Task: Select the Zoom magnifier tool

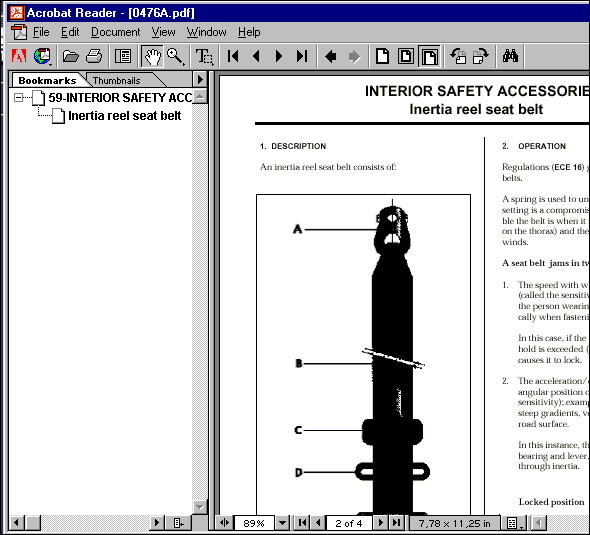Action: click(x=175, y=56)
